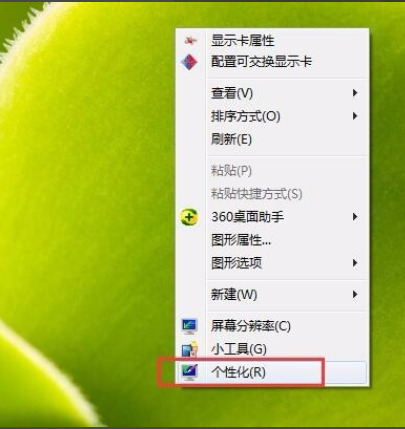
Task: Expand the 图形选项 submenu arrow
Action: 355,263
